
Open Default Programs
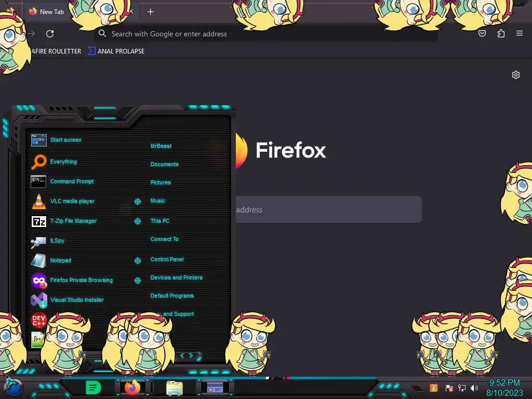[x=171, y=296]
